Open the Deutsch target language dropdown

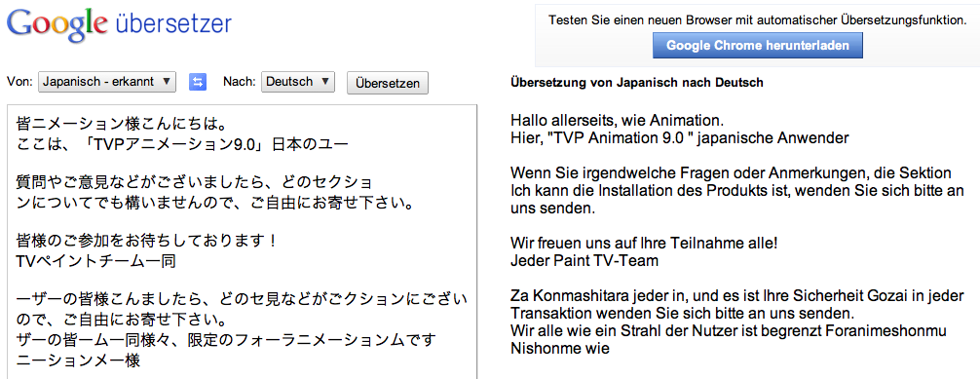[x=298, y=82]
